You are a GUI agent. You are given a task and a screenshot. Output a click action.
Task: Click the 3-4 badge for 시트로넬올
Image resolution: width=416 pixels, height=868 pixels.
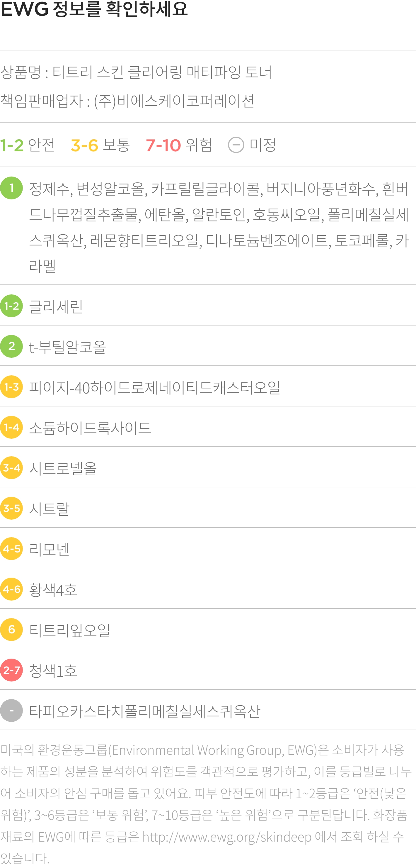[11, 468]
